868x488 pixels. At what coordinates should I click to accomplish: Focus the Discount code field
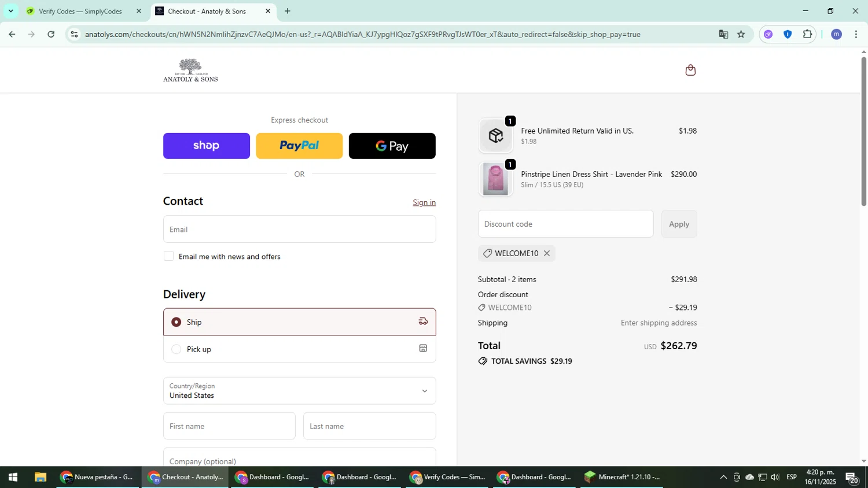click(x=565, y=224)
